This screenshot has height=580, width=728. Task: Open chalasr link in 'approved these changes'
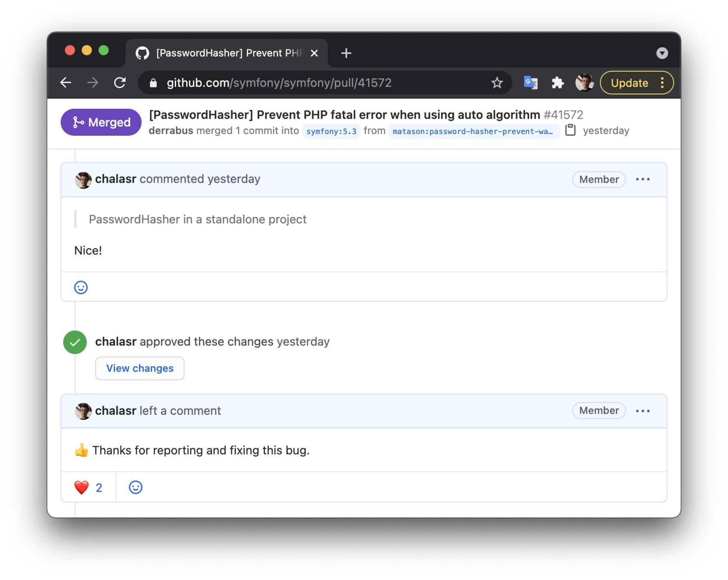(x=116, y=342)
